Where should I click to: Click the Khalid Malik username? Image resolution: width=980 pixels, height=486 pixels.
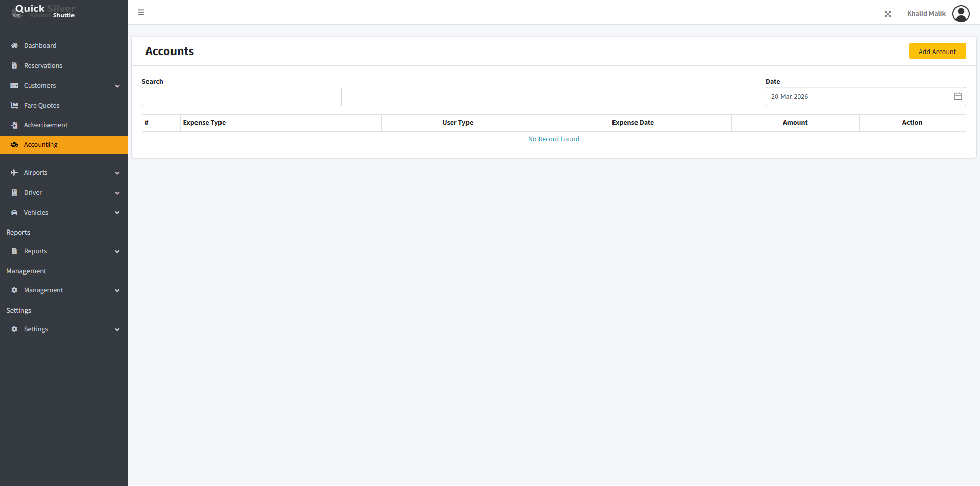(x=926, y=14)
